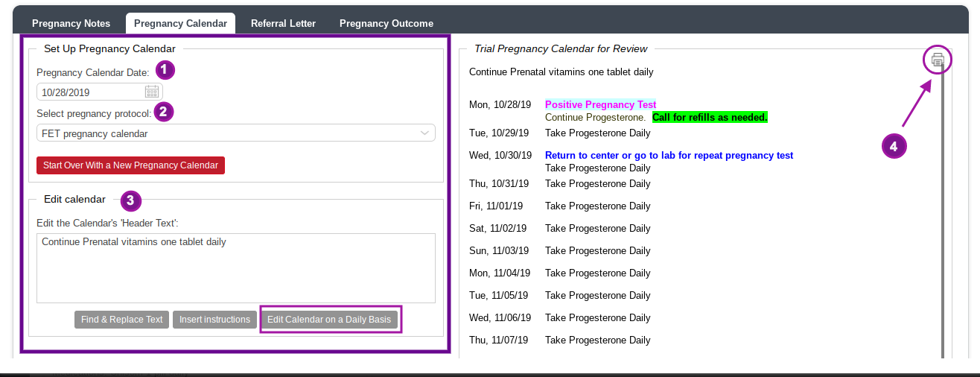Expand the pregnancy protocol dropdown
Screen dimensions: 980x377
[x=424, y=133]
